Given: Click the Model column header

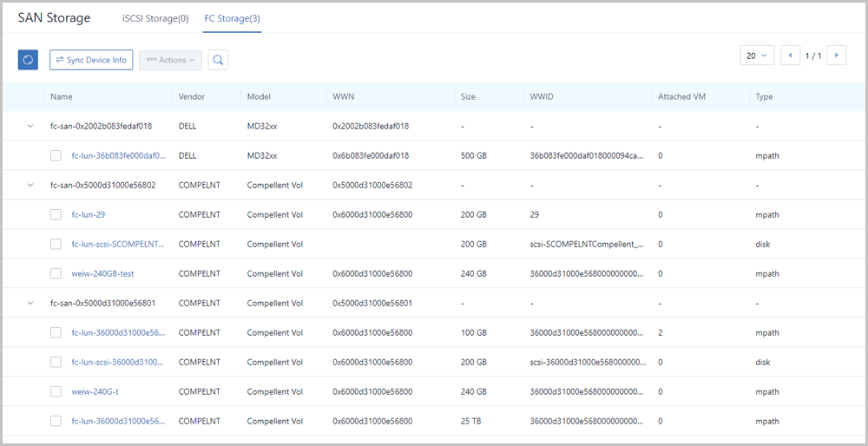Looking at the screenshot, I should pyautogui.click(x=258, y=97).
